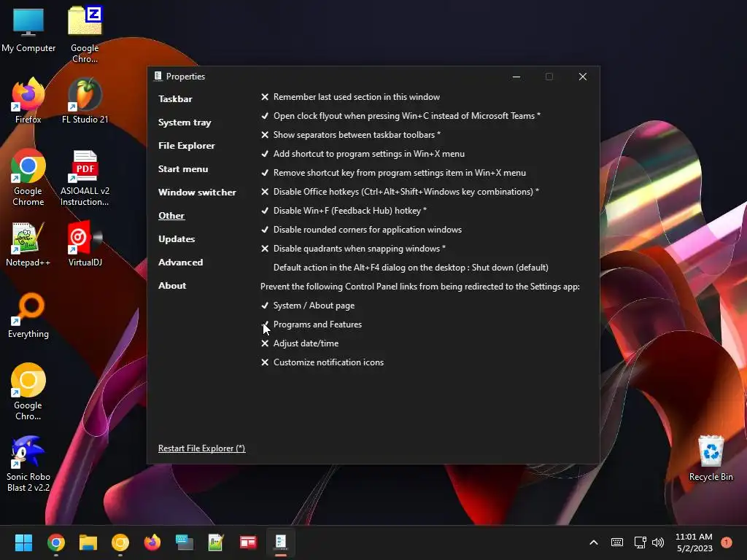The image size is (747, 560).
Task: Open Google Chrome from the taskbar
Action: click(55, 542)
